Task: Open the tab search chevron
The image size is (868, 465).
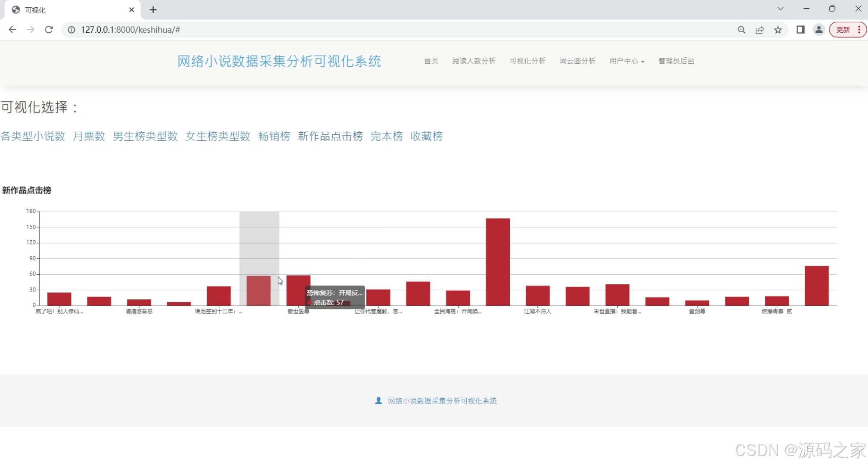Action: point(780,9)
